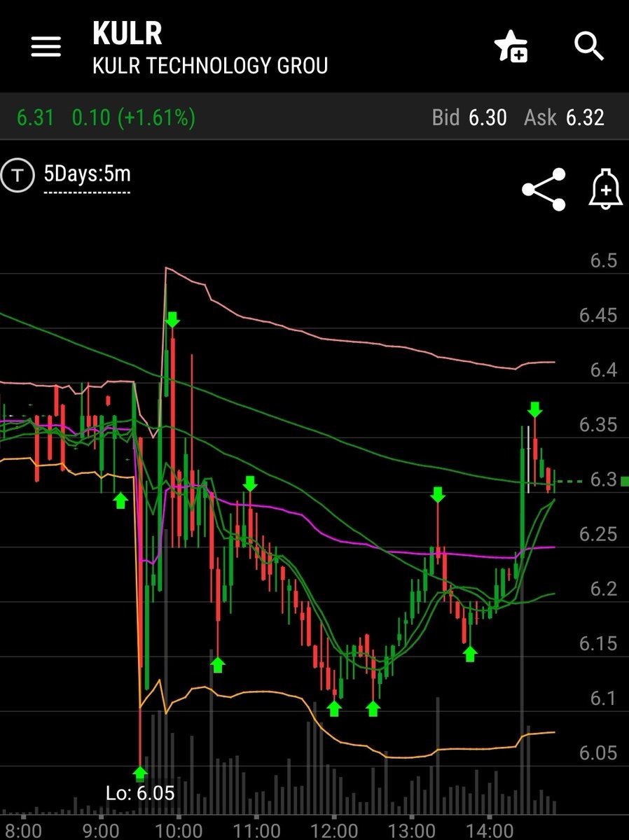This screenshot has width=629, height=840.
Task: Open the hamburger navigation menu
Action: pyautogui.click(x=46, y=48)
